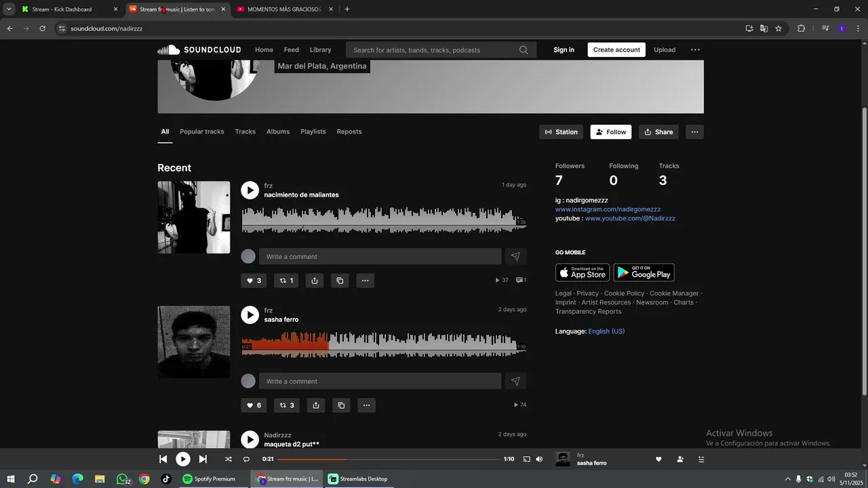
Task: Open more options for nacimiento de maliantes
Action: tap(365, 281)
